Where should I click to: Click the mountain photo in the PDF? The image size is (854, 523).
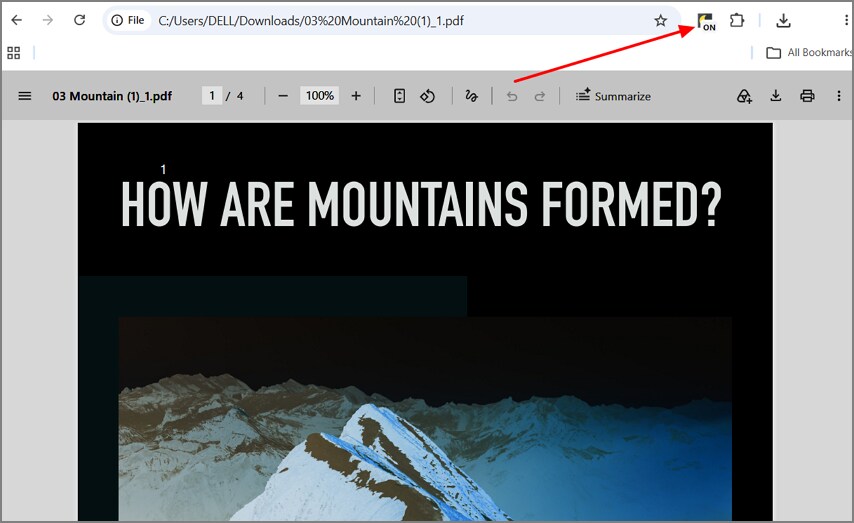[x=425, y=419]
